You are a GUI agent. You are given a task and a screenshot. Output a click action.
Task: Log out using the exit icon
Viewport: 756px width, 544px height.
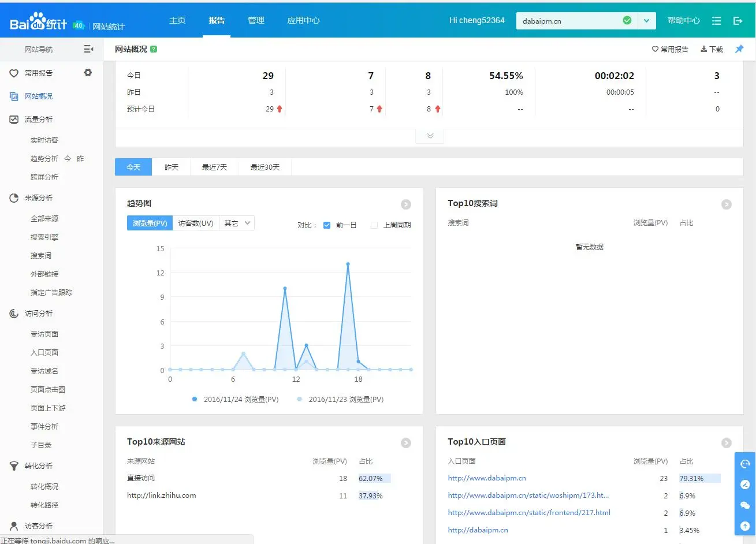tap(738, 21)
